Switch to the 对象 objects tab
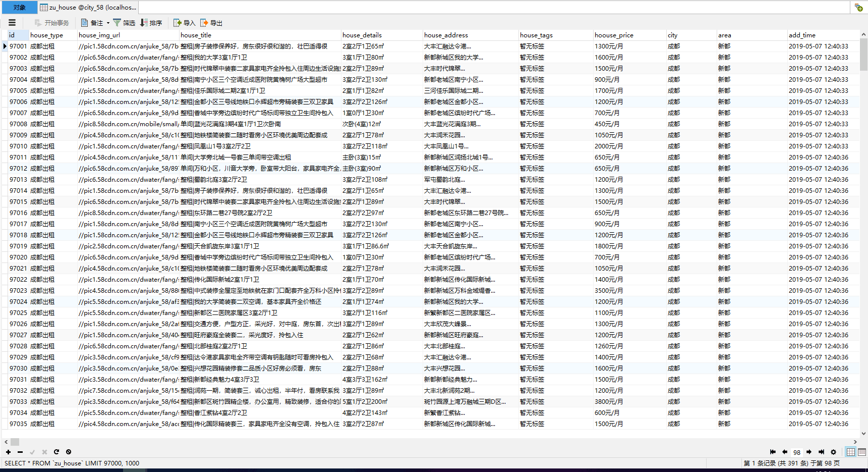Screen dimensions: 868x472 click(19, 7)
